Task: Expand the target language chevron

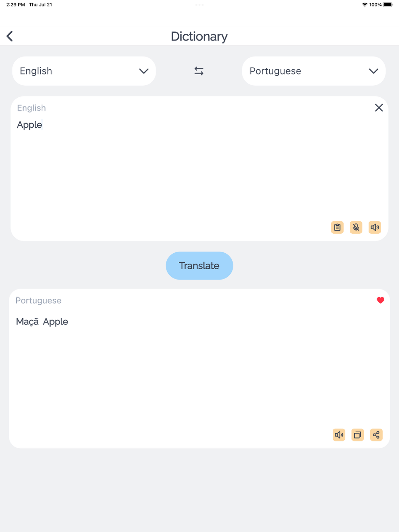Action: [373, 71]
